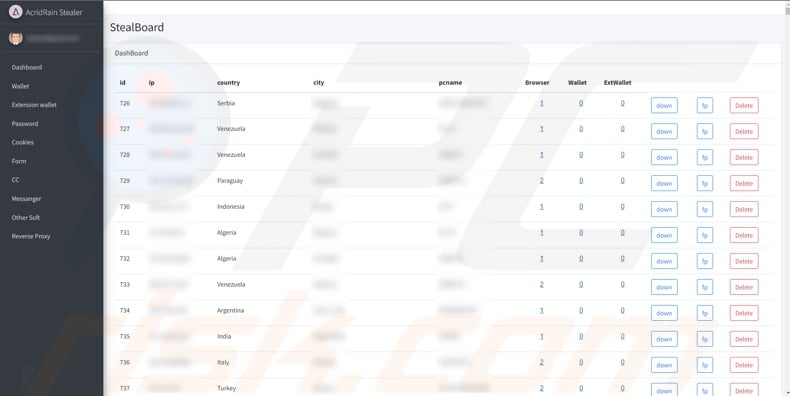The height and width of the screenshot is (396, 790).
Task: Click the ExtWallet column header
Action: (618, 83)
